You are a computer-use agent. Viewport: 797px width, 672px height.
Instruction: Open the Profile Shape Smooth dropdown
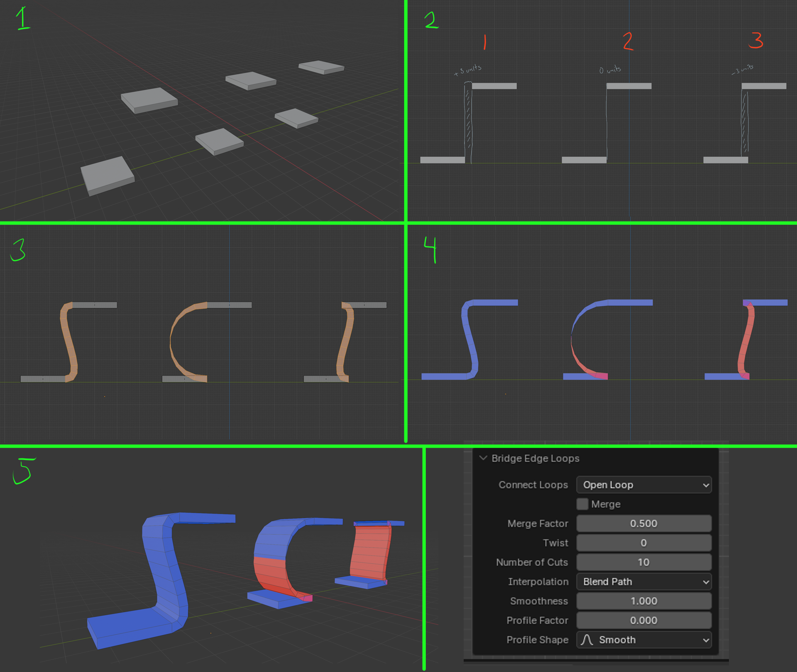point(644,640)
